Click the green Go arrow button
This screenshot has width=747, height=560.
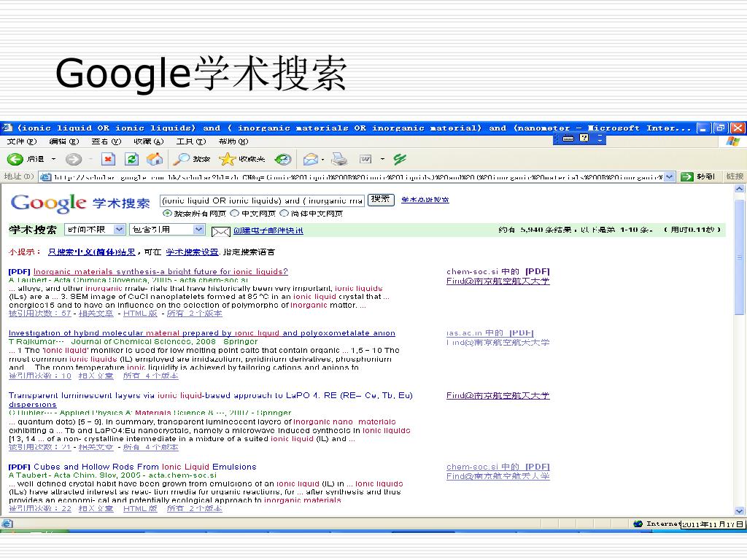click(686, 176)
